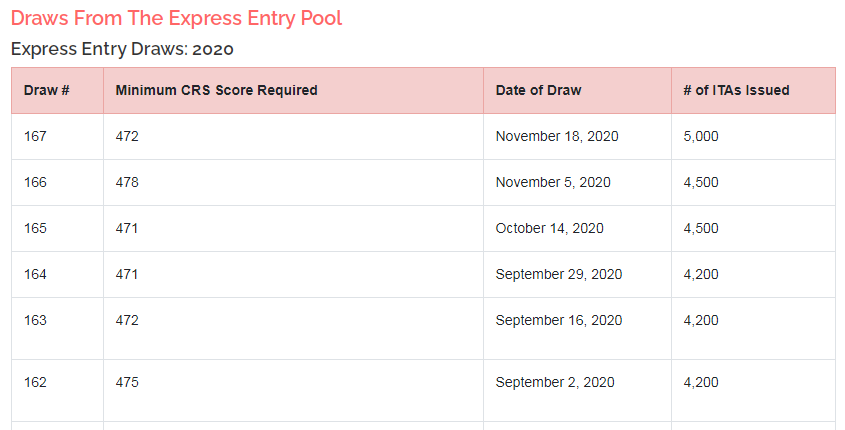Select the October 14, 2020 date cell

549,228
